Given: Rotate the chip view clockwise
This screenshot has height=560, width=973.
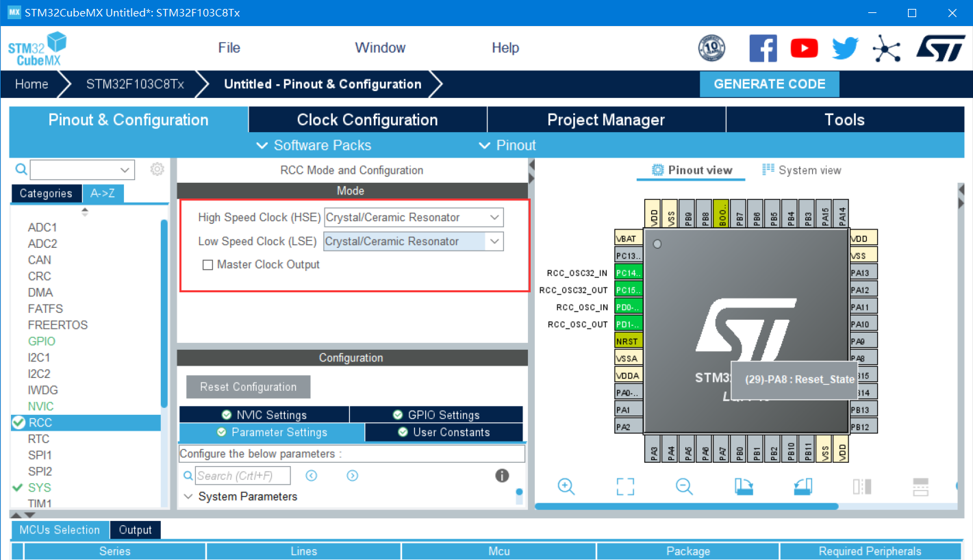Looking at the screenshot, I should click(744, 487).
